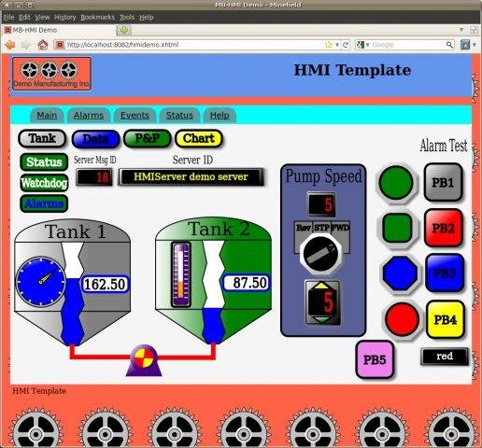The width and height of the screenshot is (482, 448).
Task: Click the blue Data button
Action: [95, 139]
